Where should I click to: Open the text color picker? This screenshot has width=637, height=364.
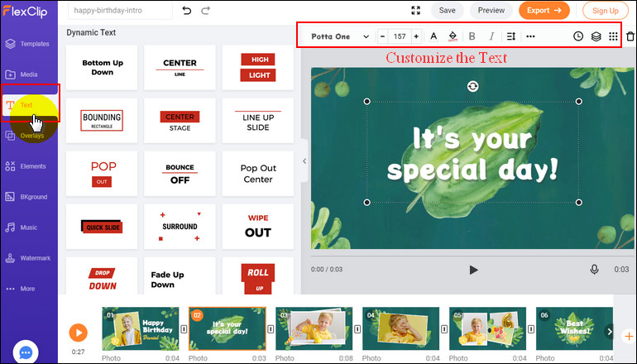433,36
